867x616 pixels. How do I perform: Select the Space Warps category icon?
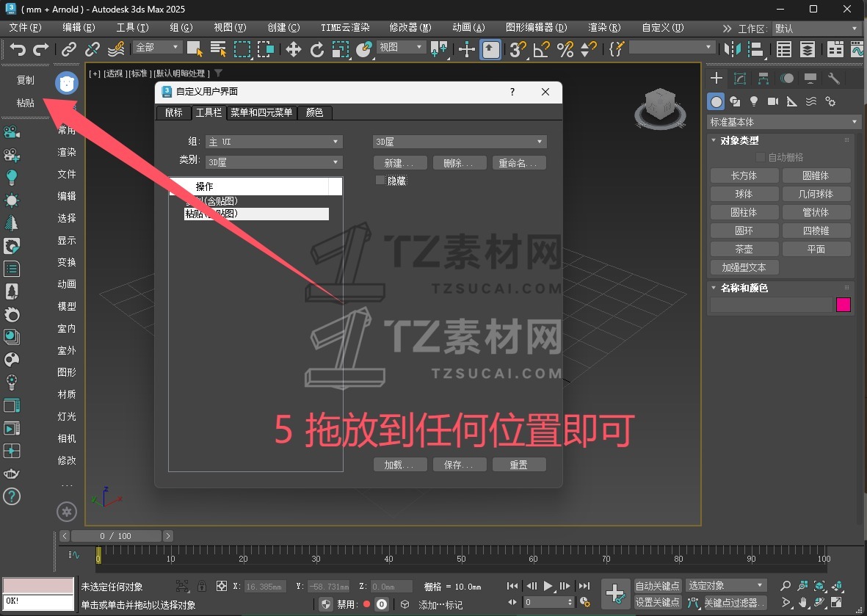(x=811, y=102)
